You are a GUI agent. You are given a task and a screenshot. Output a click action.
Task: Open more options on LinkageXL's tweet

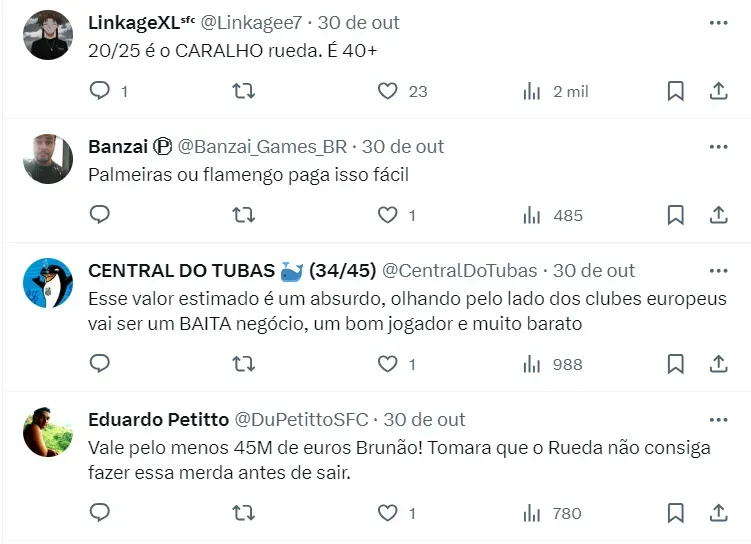point(718,22)
